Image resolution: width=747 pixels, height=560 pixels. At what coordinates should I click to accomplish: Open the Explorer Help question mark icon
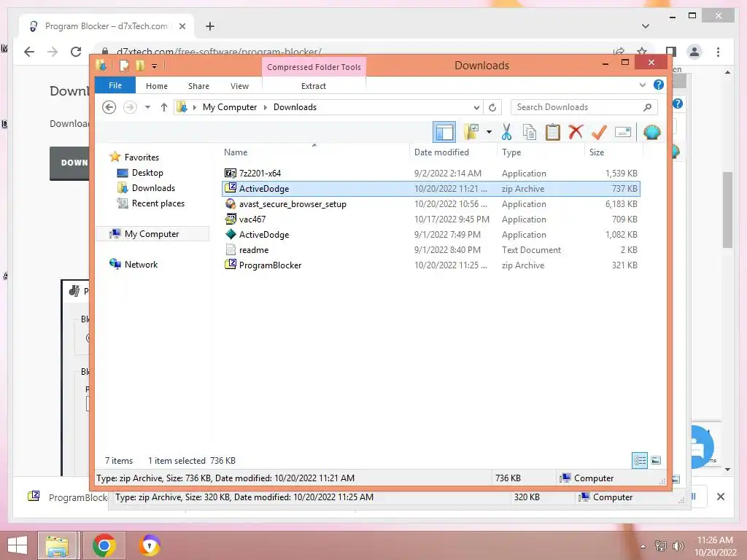click(x=659, y=85)
